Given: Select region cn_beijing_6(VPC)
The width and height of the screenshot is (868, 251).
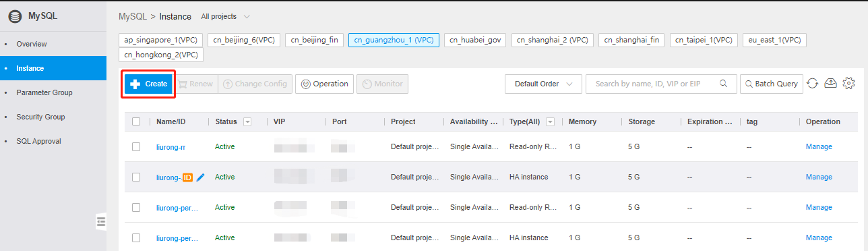Looking at the screenshot, I should pos(244,40).
